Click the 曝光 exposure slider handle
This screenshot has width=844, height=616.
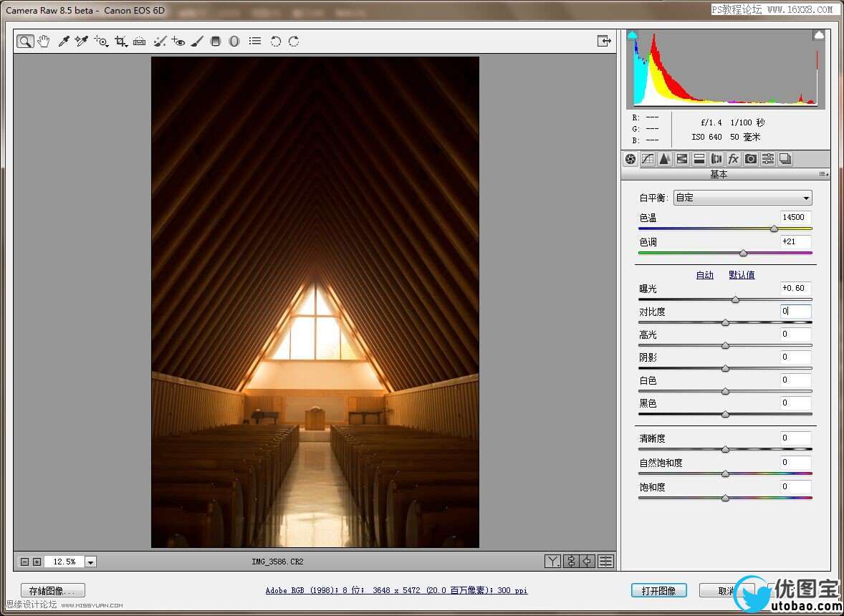735,299
